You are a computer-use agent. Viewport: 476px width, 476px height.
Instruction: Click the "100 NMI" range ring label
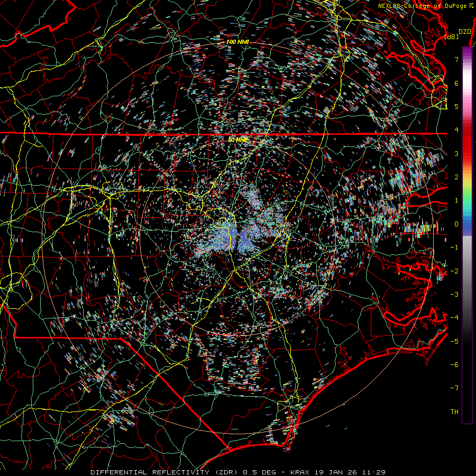click(237, 42)
